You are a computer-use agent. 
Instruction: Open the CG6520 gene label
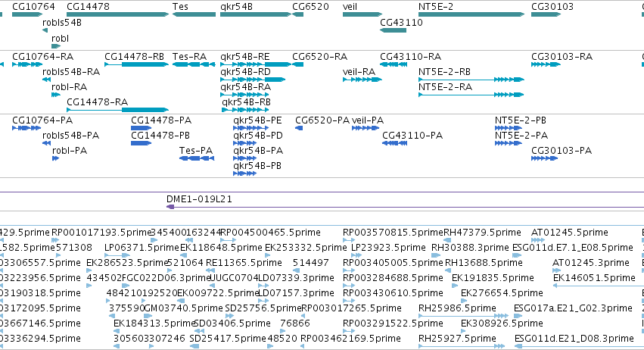(310, 7)
